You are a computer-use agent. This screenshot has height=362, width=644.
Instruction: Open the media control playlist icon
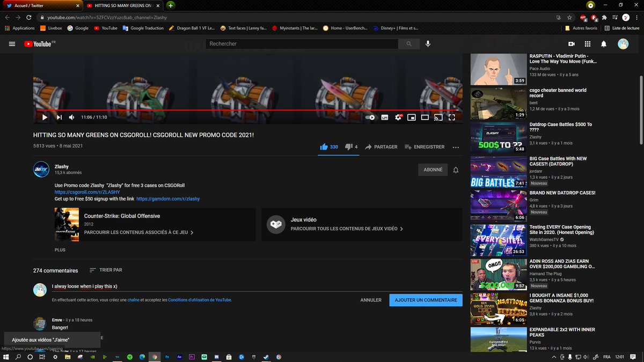pyautogui.click(x=615, y=17)
